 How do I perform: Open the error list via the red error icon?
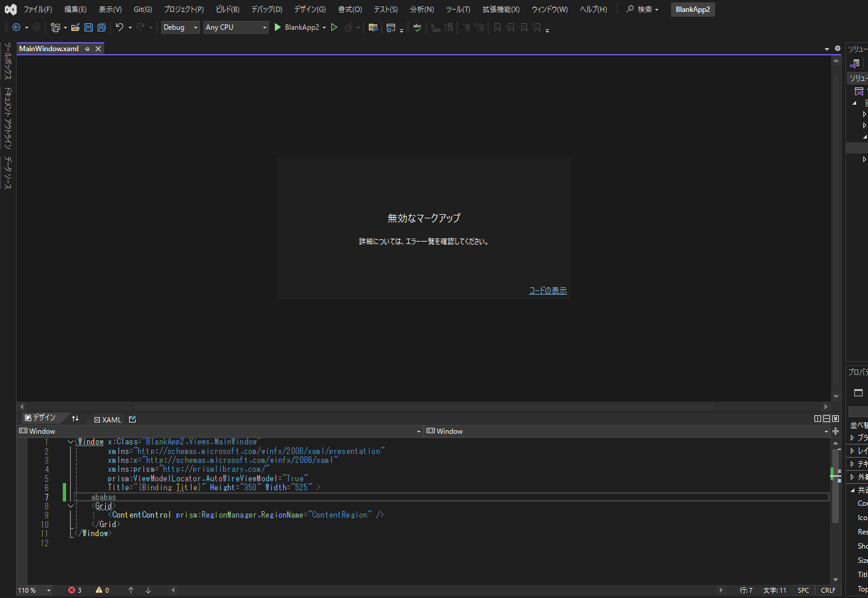coord(72,590)
